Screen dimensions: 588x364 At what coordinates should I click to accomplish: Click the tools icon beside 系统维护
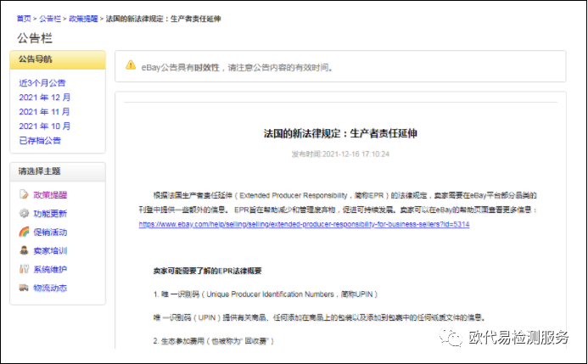pyautogui.click(x=24, y=270)
